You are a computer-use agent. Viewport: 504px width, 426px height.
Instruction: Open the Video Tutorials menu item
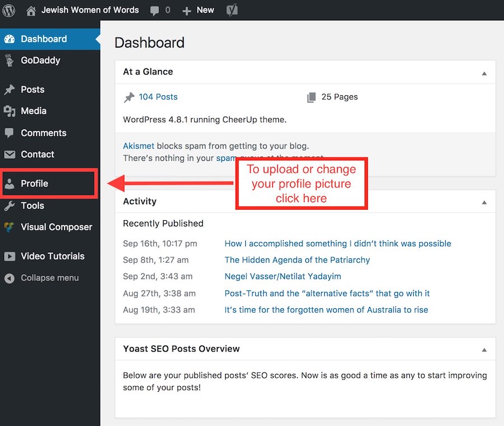50,256
